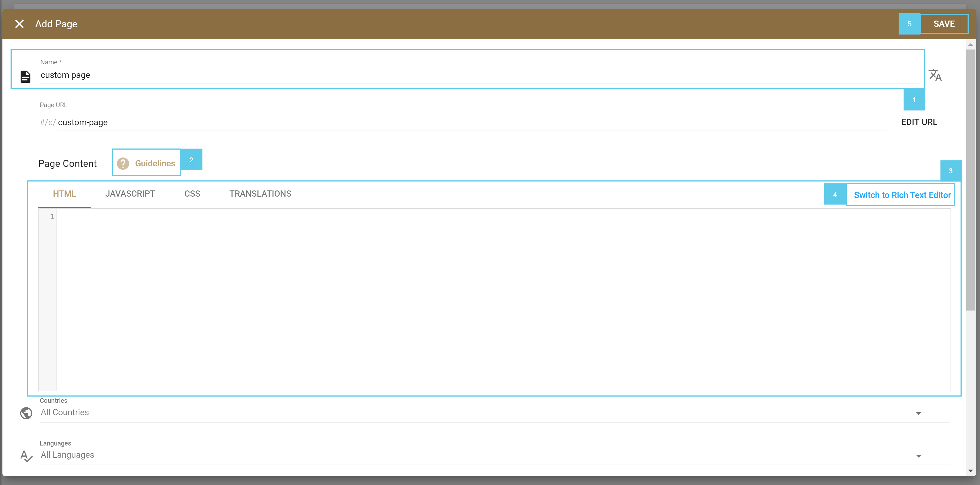Open the Guidelines help link
980x485 pixels.
pos(155,163)
